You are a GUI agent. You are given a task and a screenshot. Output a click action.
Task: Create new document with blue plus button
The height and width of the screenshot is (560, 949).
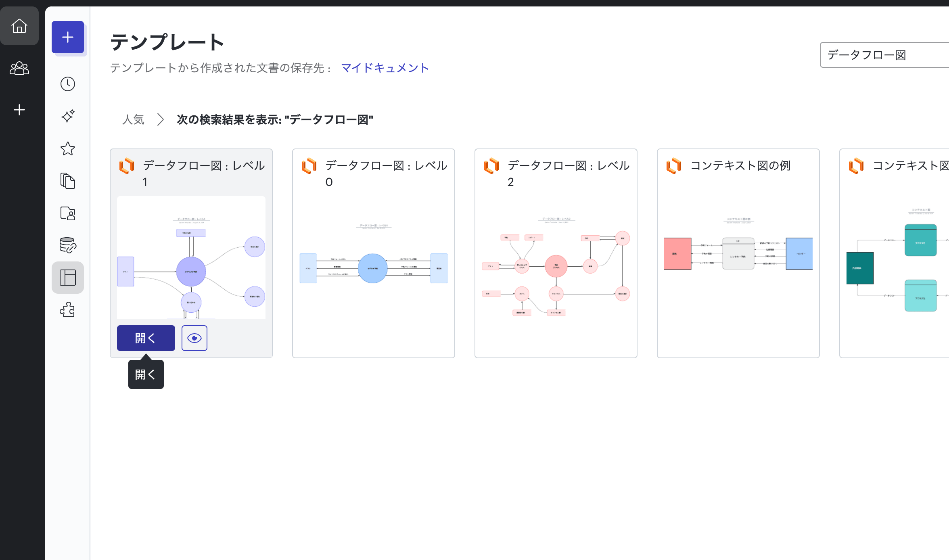[68, 37]
